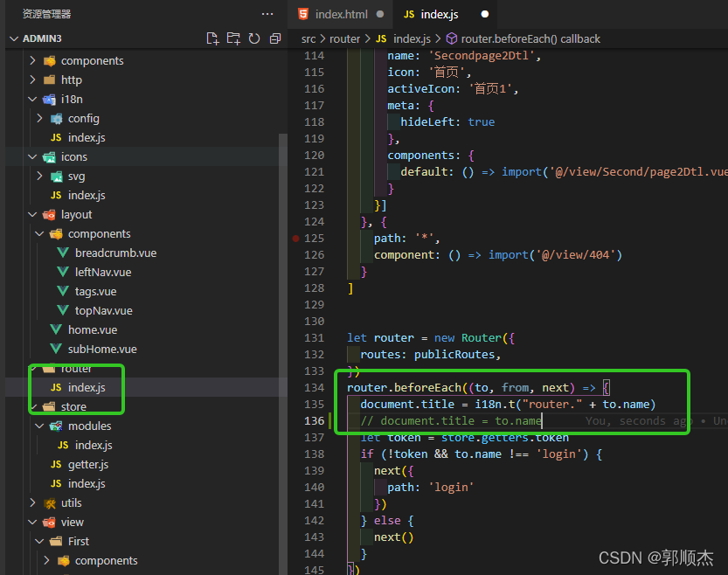
Task: Click the New File icon in the explorer header
Action: click(212, 38)
